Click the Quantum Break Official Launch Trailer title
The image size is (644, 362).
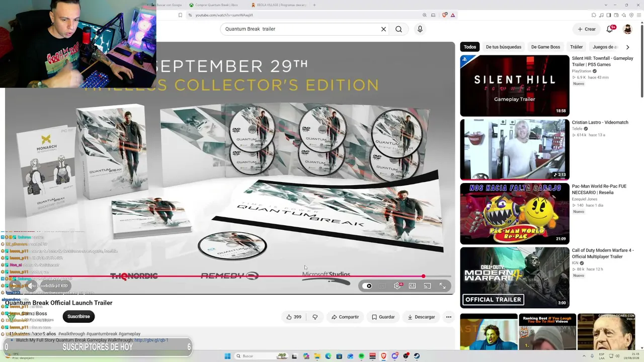59,303
